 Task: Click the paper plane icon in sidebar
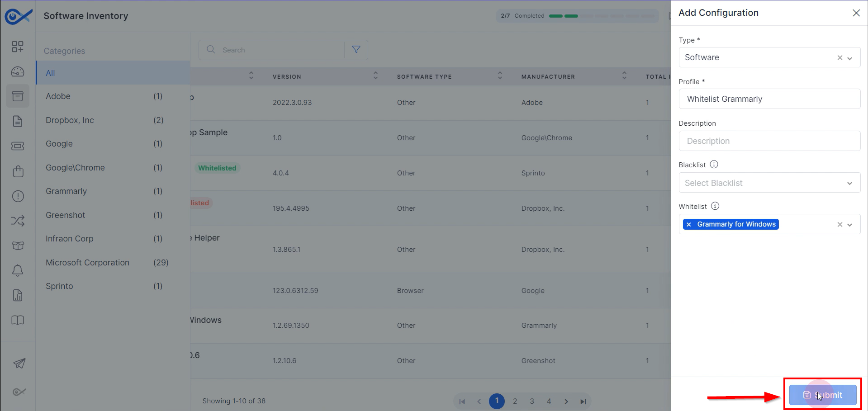[19, 363]
